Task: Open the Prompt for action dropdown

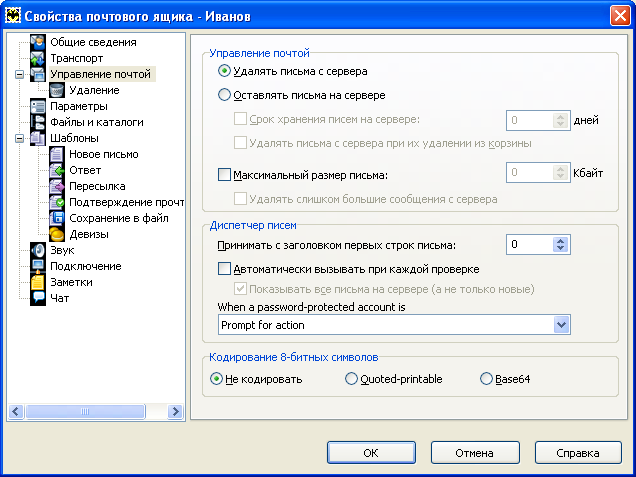Action: click(x=561, y=324)
